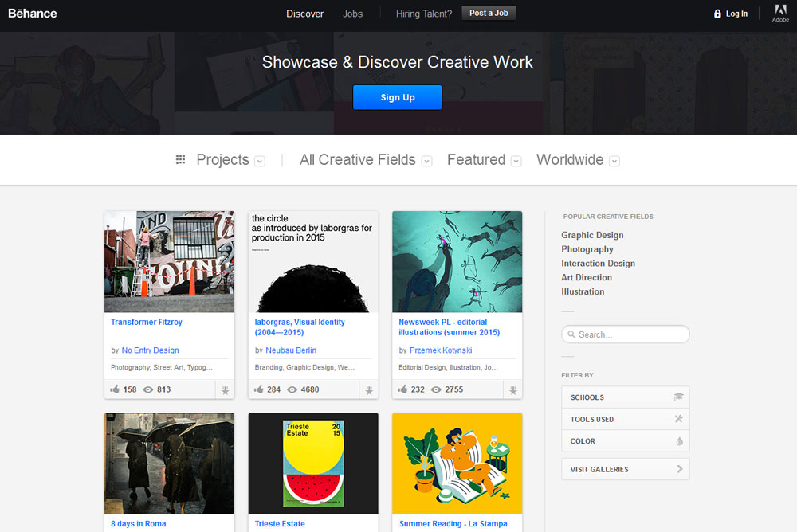Image resolution: width=797 pixels, height=532 pixels.
Task: Click the Behance logo
Action: coord(33,14)
